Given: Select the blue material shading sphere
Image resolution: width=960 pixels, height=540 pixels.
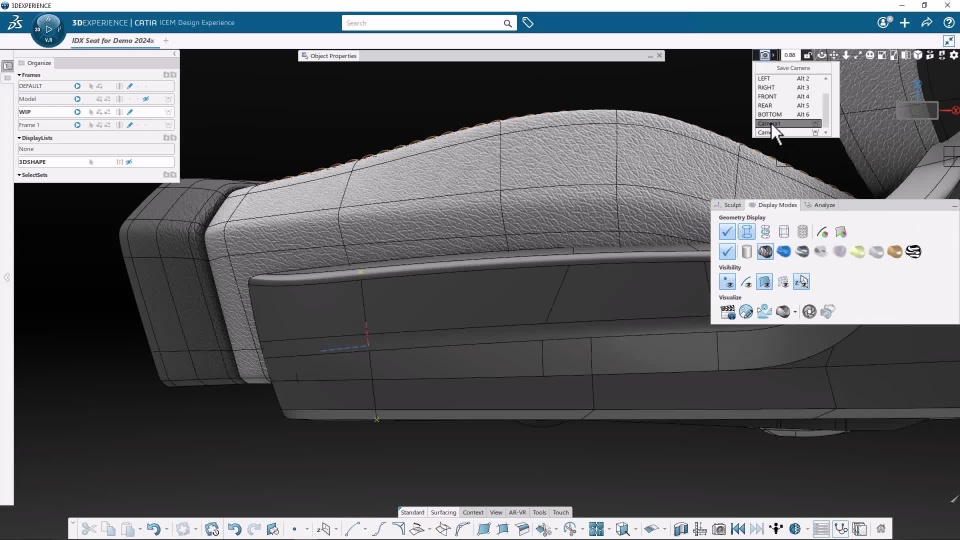Looking at the screenshot, I should [x=784, y=251].
